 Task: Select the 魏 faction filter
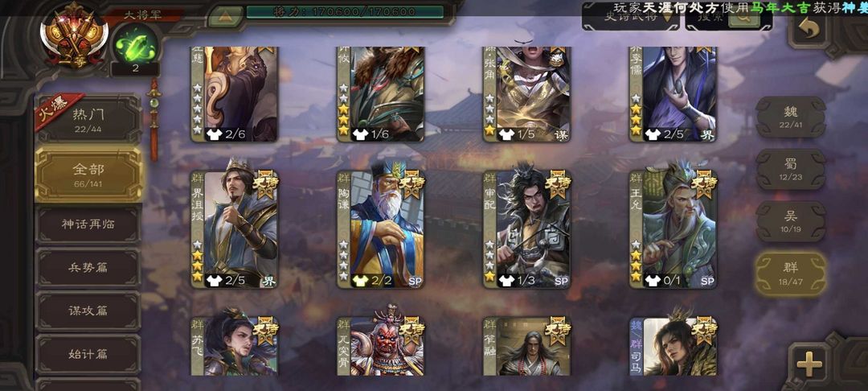(x=791, y=117)
